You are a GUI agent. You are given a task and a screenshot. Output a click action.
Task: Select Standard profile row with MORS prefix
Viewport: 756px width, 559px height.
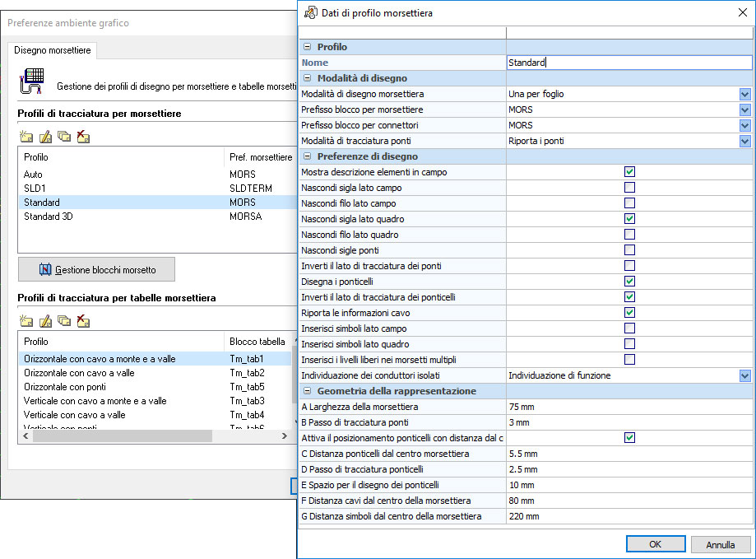(157, 202)
